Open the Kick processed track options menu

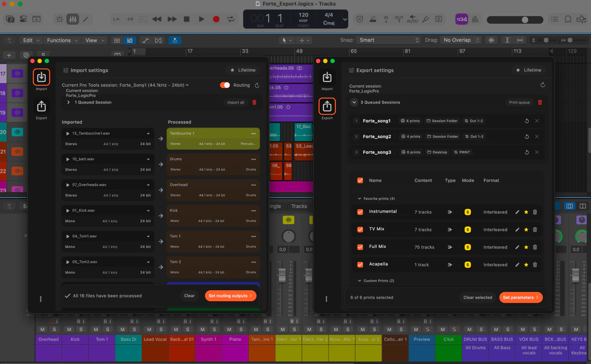253,211
